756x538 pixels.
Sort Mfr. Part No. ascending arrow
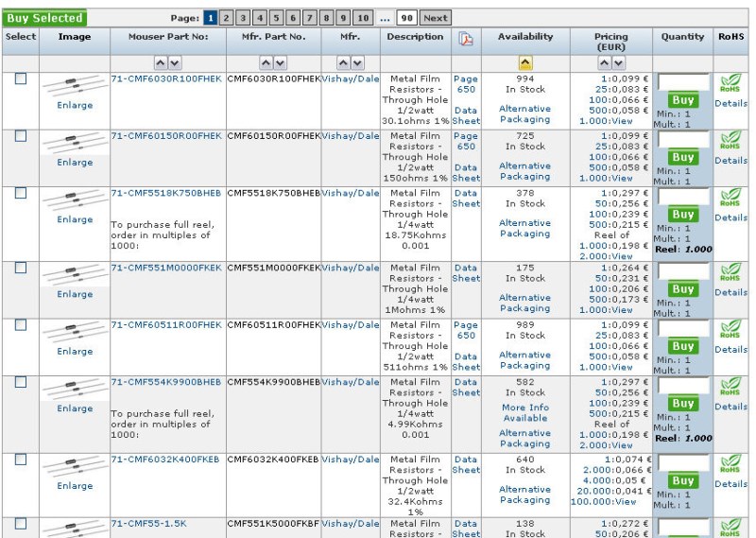coord(266,62)
